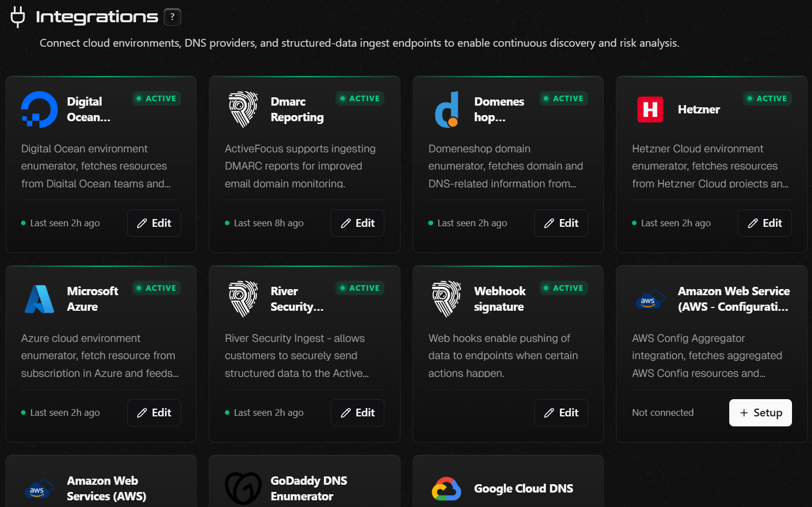Viewport: 812px width, 507px height.
Task: Click the Amazon Web Service (AWS - Configurati... title
Action: 734,299
